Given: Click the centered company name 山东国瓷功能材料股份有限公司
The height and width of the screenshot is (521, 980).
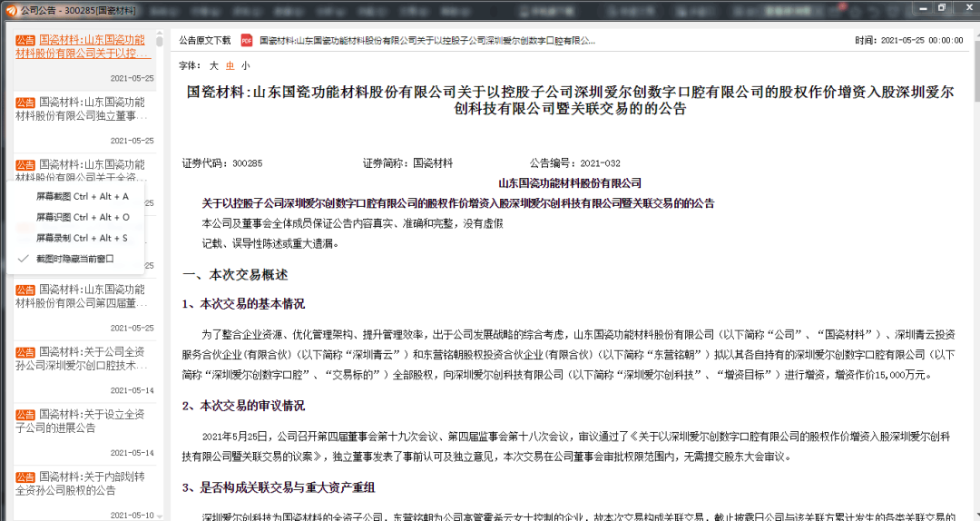Looking at the screenshot, I should click(570, 183).
